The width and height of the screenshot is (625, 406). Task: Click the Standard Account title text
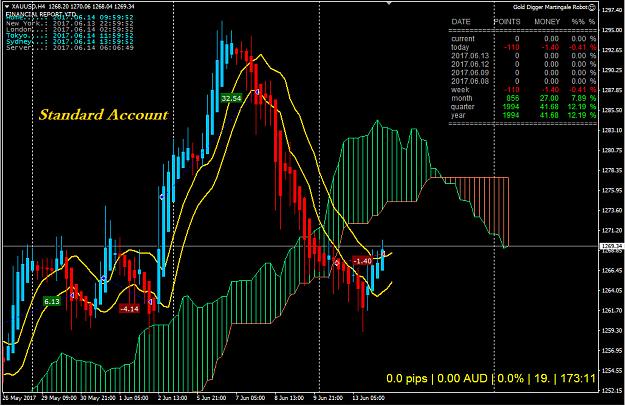pyautogui.click(x=103, y=115)
